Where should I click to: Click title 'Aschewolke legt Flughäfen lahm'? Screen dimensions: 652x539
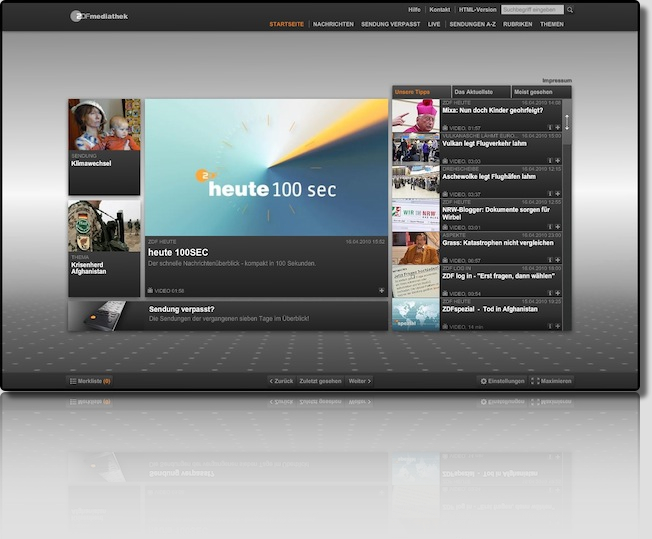489,177
